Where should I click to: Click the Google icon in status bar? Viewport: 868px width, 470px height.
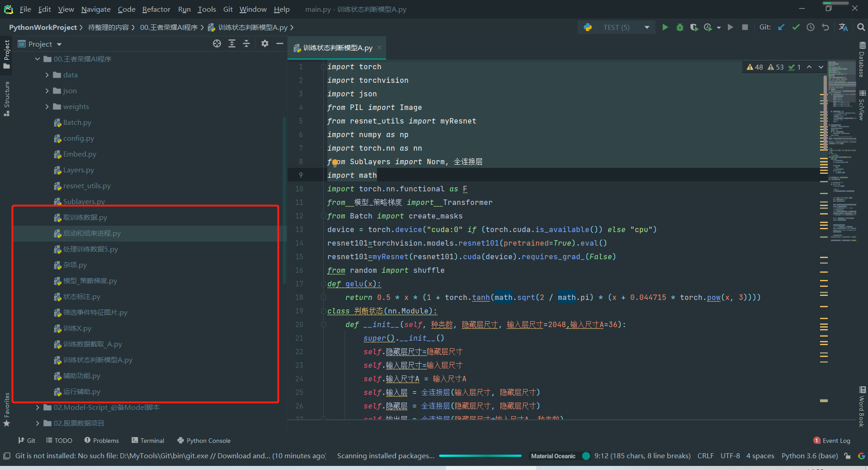point(861,456)
